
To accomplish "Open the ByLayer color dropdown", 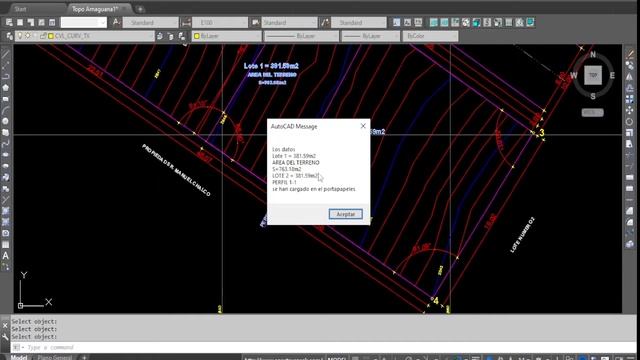I will [x=227, y=36].
